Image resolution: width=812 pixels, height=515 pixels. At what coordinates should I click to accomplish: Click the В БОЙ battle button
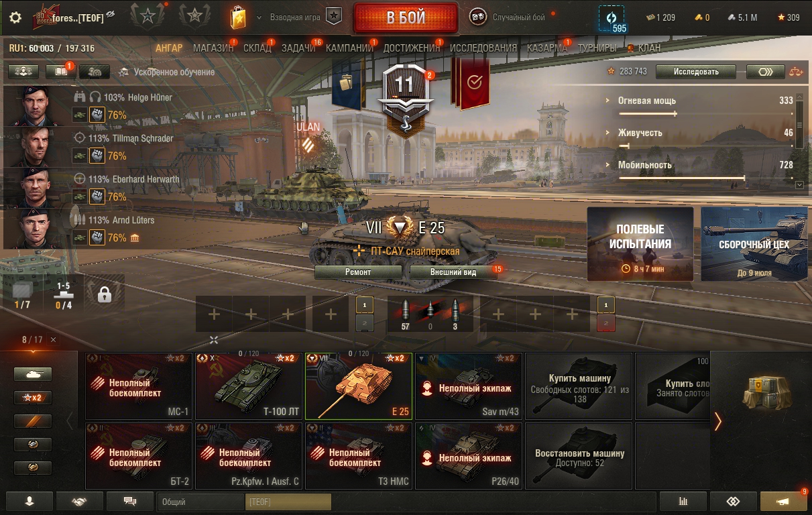click(x=406, y=18)
